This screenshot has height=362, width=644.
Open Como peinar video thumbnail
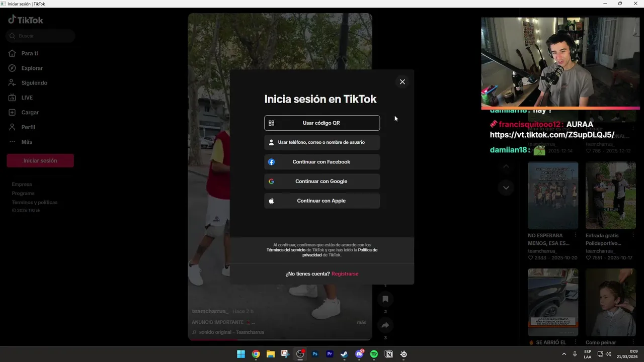(611, 302)
